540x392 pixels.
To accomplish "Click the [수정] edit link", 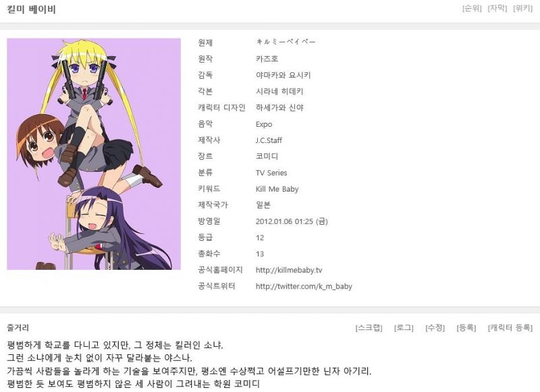I will (x=435, y=328).
